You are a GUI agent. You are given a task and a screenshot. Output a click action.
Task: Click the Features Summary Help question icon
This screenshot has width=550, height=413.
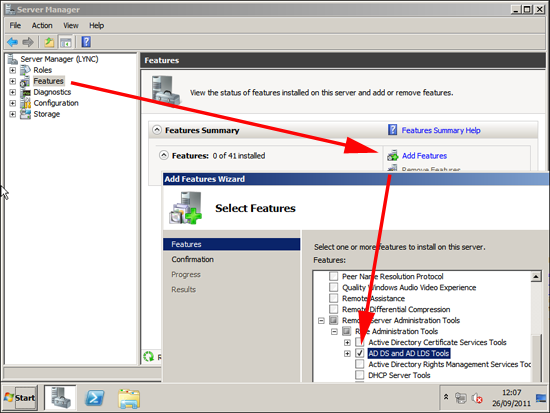click(393, 130)
